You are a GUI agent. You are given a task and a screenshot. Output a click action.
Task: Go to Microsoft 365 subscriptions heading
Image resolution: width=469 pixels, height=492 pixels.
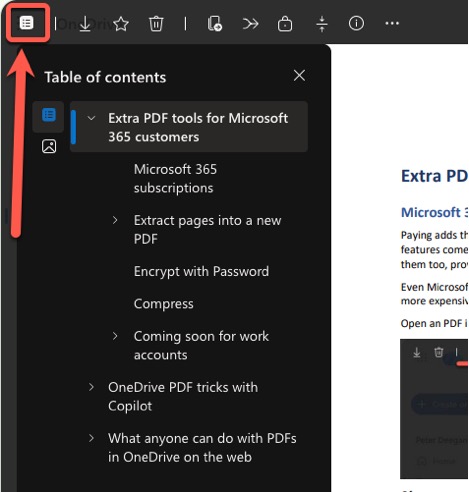[175, 178]
